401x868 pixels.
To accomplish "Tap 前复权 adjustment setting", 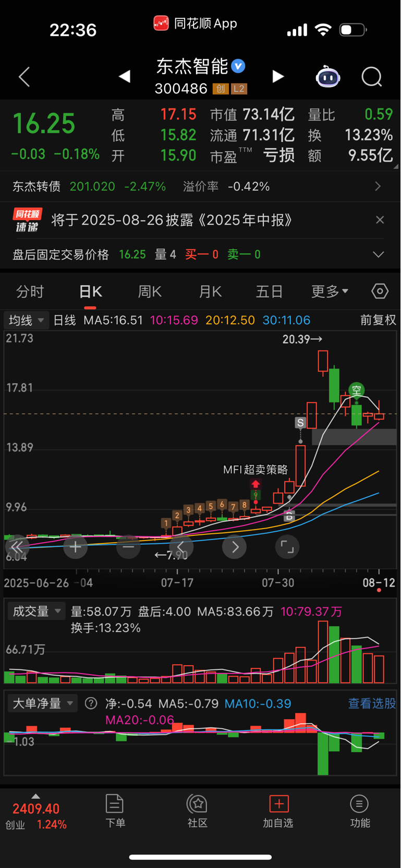I will tap(378, 320).
